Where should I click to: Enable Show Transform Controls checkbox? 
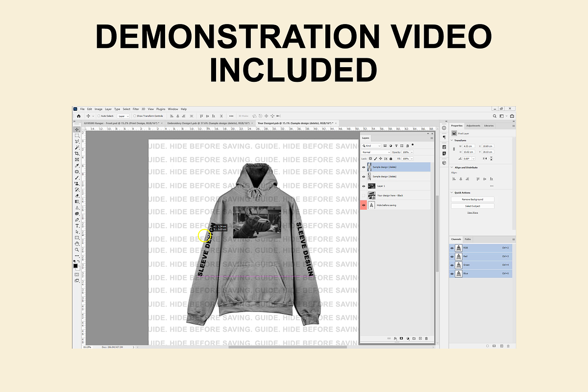click(x=135, y=116)
